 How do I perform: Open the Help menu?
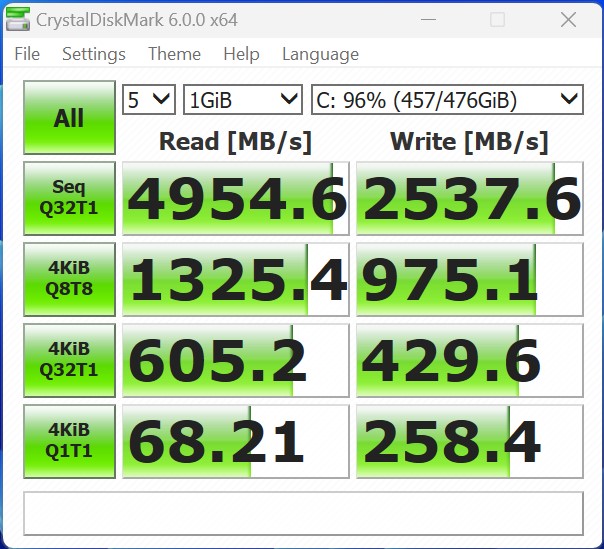(x=241, y=54)
